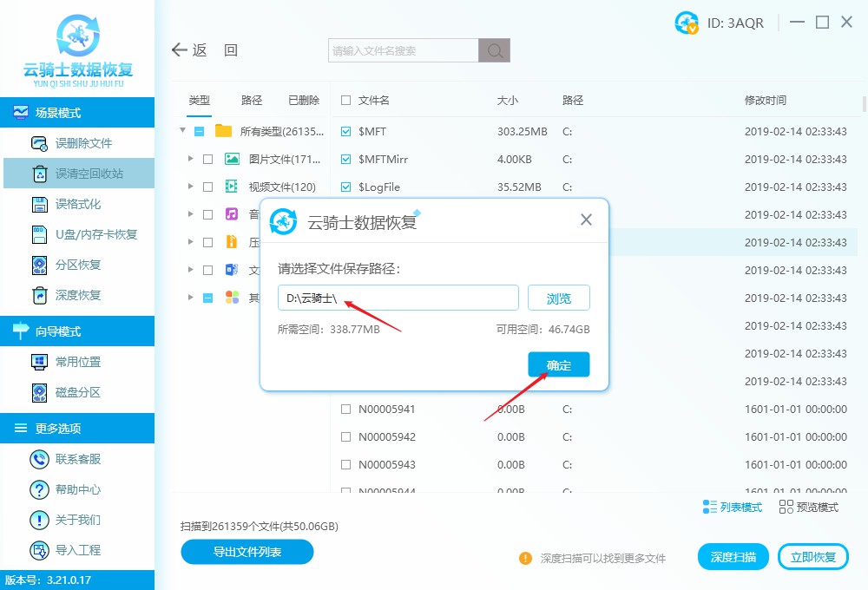868x590 pixels.
Task: Click the file list vertical scrollbar
Action: pyautogui.click(x=865, y=104)
